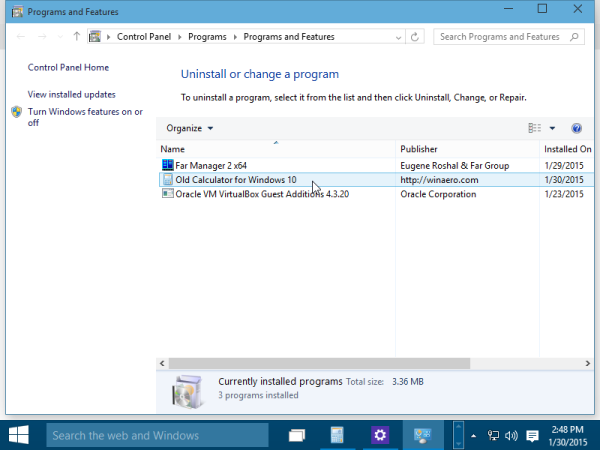Open the View installed updates link

coord(72,95)
